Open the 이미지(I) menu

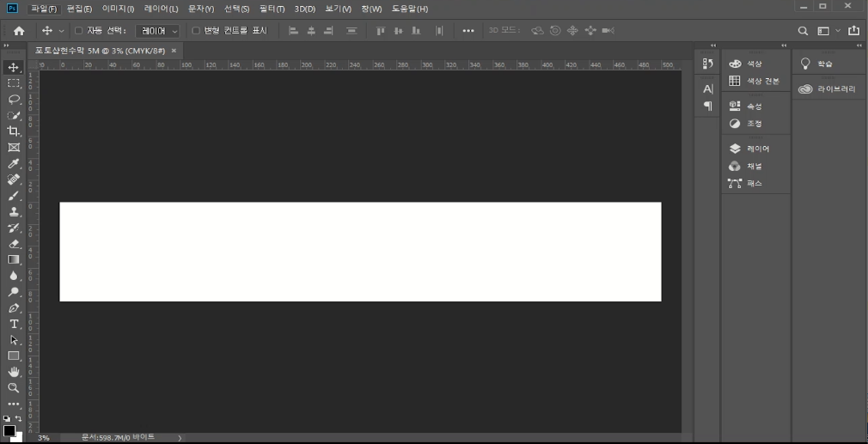click(118, 9)
